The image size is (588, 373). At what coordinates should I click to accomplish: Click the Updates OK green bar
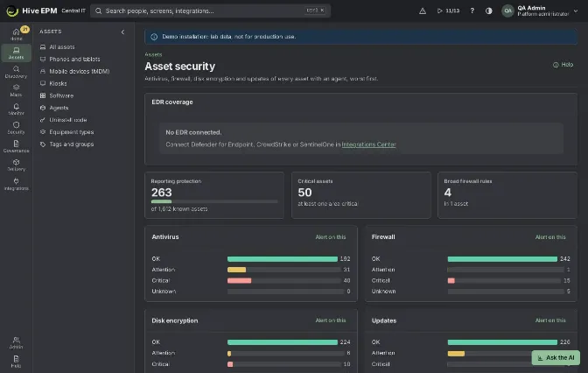502,342
